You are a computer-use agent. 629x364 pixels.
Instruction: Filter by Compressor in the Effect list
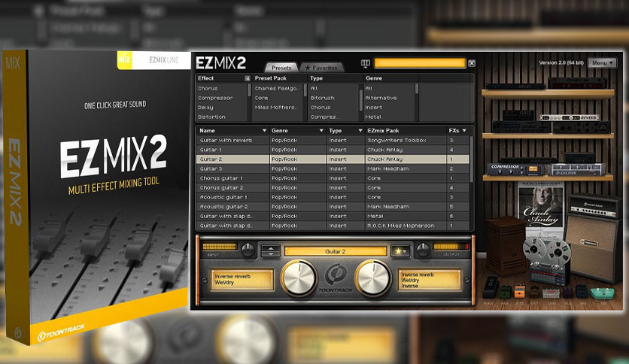(215, 98)
